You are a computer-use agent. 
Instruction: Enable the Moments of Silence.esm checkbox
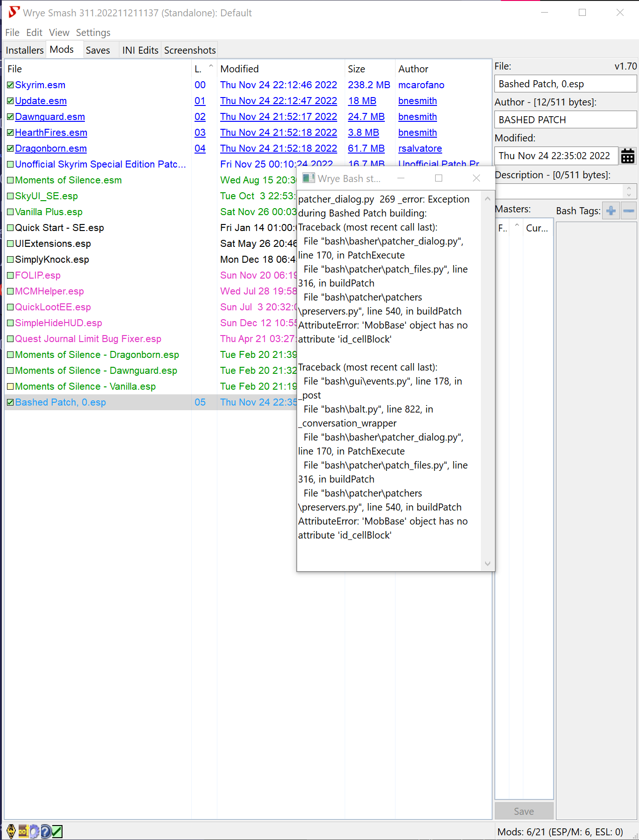coord(10,180)
